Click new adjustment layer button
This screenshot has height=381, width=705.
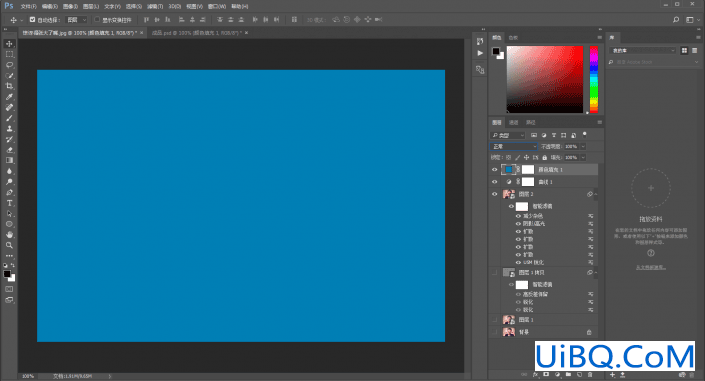tap(558, 374)
